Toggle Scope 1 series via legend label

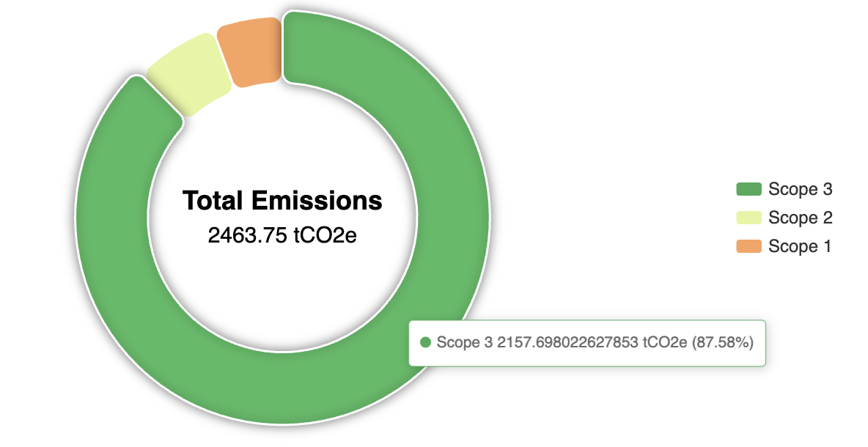coord(799,246)
